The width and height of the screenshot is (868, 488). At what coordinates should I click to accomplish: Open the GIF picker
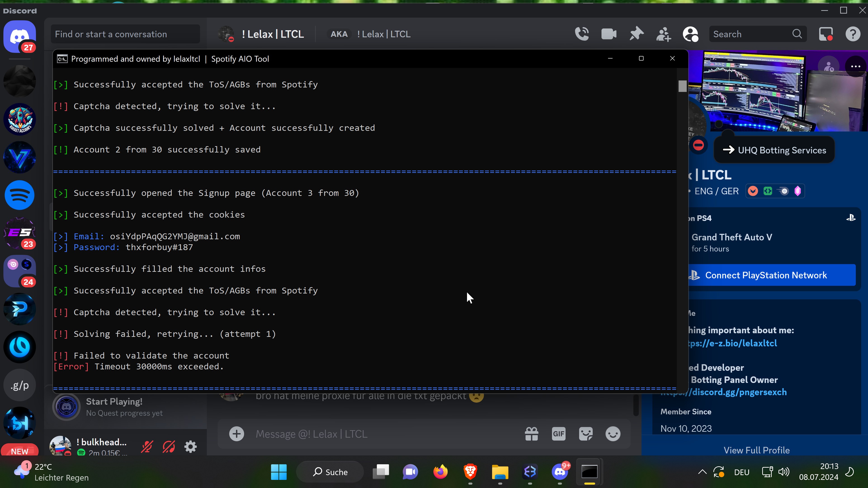(x=558, y=434)
